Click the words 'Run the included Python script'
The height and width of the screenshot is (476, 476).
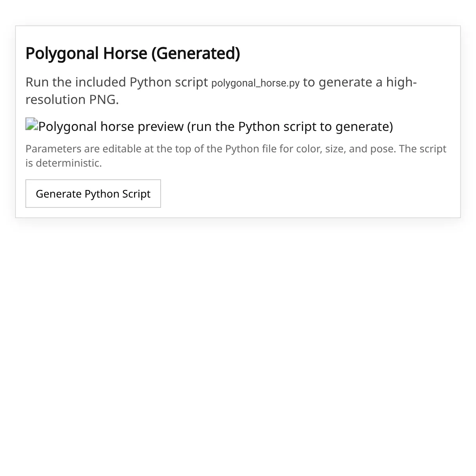[x=117, y=82]
